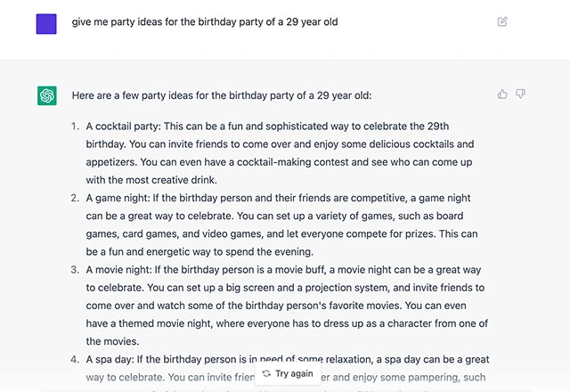
Task: Click the ChatGPT logo avatar
Action: pos(47,95)
